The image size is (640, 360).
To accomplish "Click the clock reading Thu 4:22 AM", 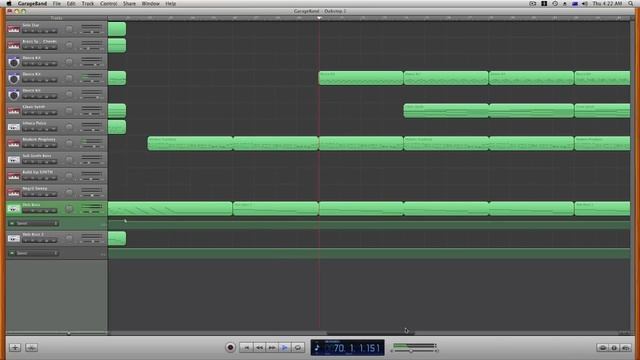I will pyautogui.click(x=607, y=3).
